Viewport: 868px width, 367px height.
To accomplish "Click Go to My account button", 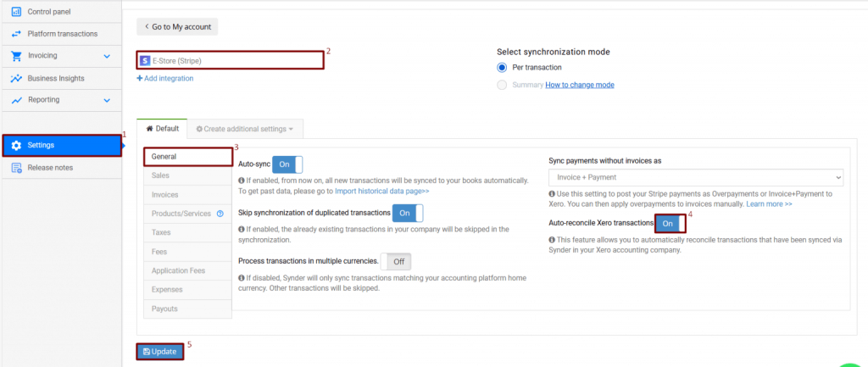I will (x=177, y=26).
